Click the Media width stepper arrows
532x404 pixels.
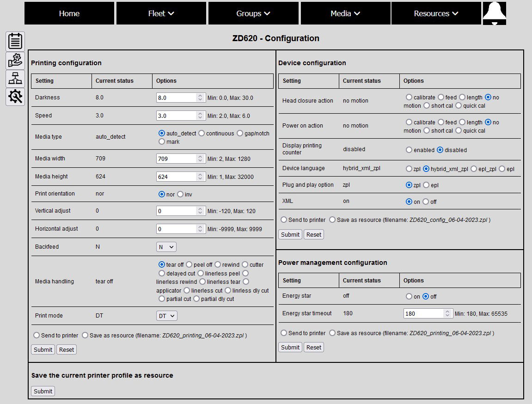click(200, 159)
